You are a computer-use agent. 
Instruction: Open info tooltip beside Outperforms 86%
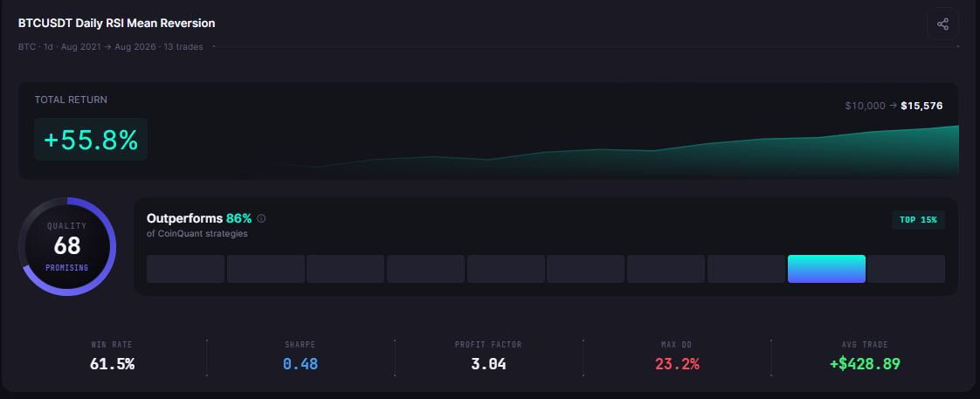click(x=261, y=218)
